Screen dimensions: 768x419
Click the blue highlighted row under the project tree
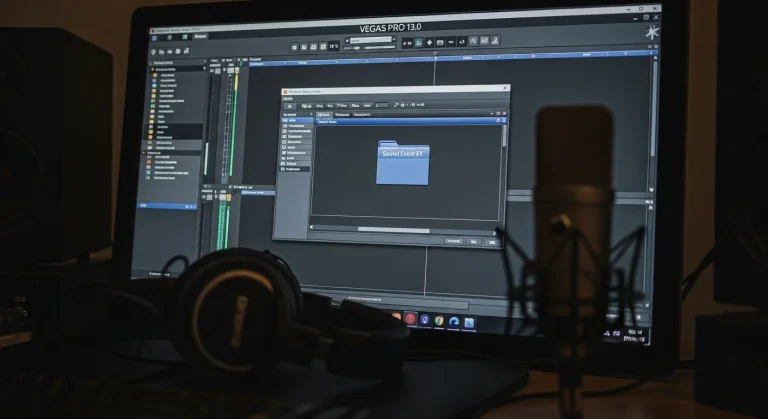(x=167, y=206)
